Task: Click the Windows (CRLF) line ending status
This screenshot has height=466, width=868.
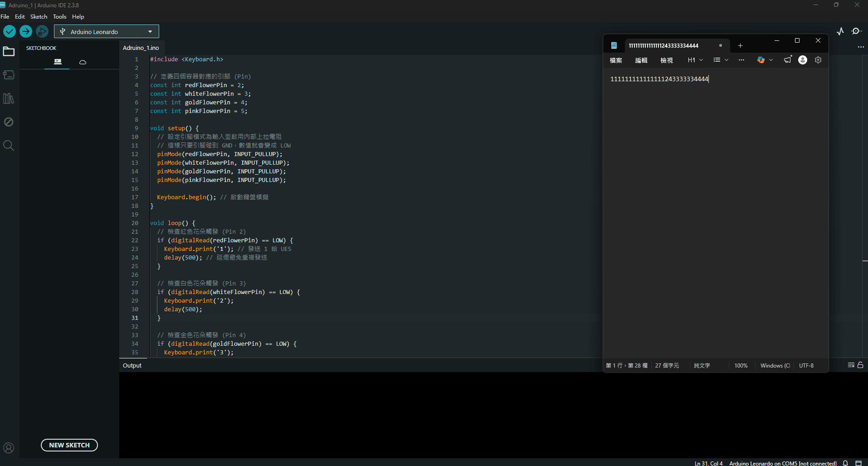Action: (775, 365)
